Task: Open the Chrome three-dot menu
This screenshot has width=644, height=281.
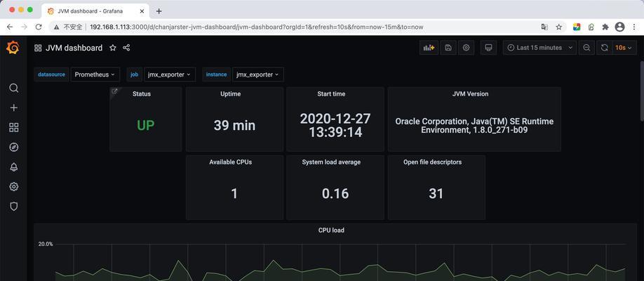Action: tap(633, 27)
